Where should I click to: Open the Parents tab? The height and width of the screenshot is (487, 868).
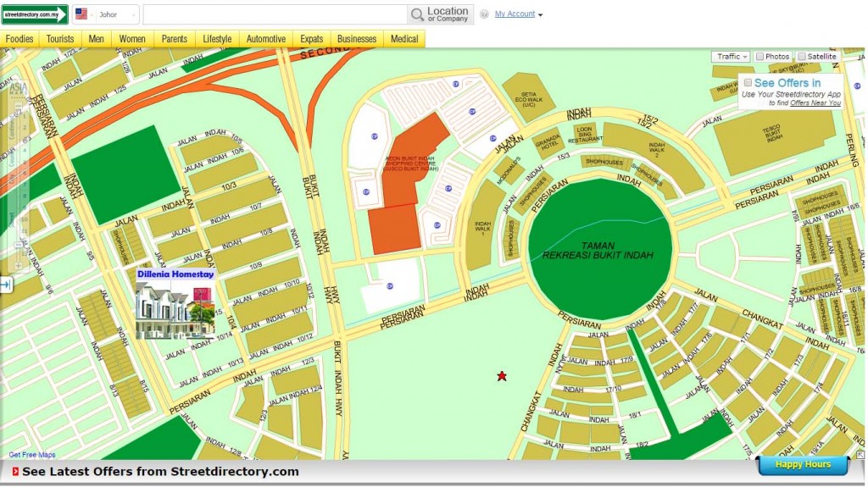click(175, 39)
